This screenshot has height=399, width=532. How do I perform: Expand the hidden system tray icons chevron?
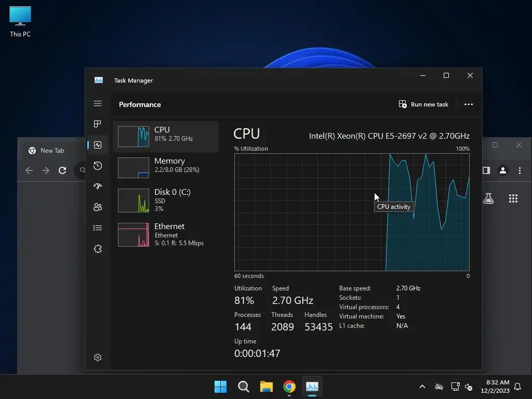coord(422,387)
